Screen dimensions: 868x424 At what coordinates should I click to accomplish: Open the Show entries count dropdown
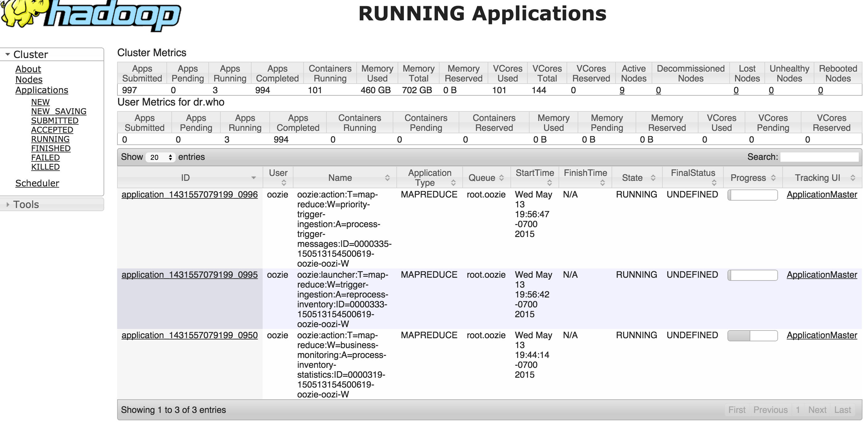click(161, 157)
